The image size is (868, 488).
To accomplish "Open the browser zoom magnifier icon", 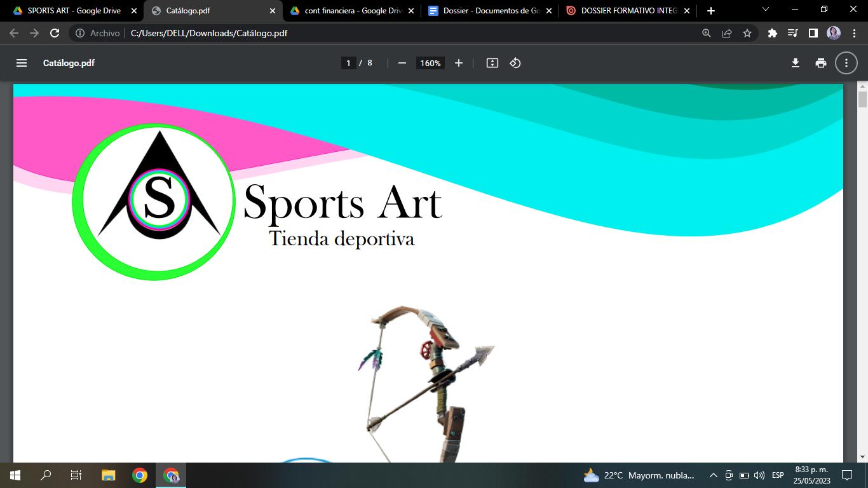I will pyautogui.click(x=707, y=33).
